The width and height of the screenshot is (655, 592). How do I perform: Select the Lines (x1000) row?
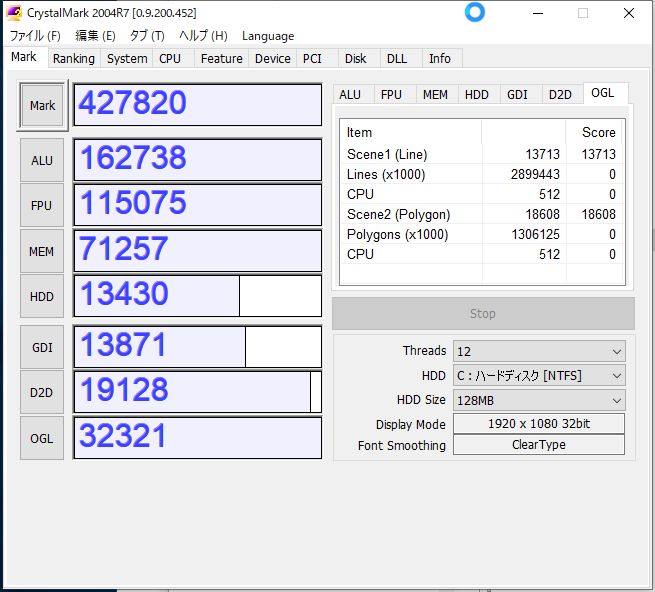(482, 174)
